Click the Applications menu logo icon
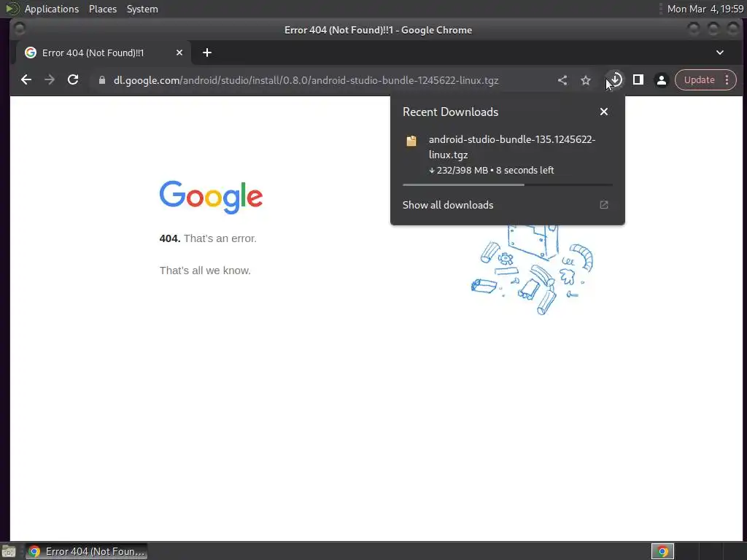Image resolution: width=747 pixels, height=560 pixels. pyautogui.click(x=12, y=9)
